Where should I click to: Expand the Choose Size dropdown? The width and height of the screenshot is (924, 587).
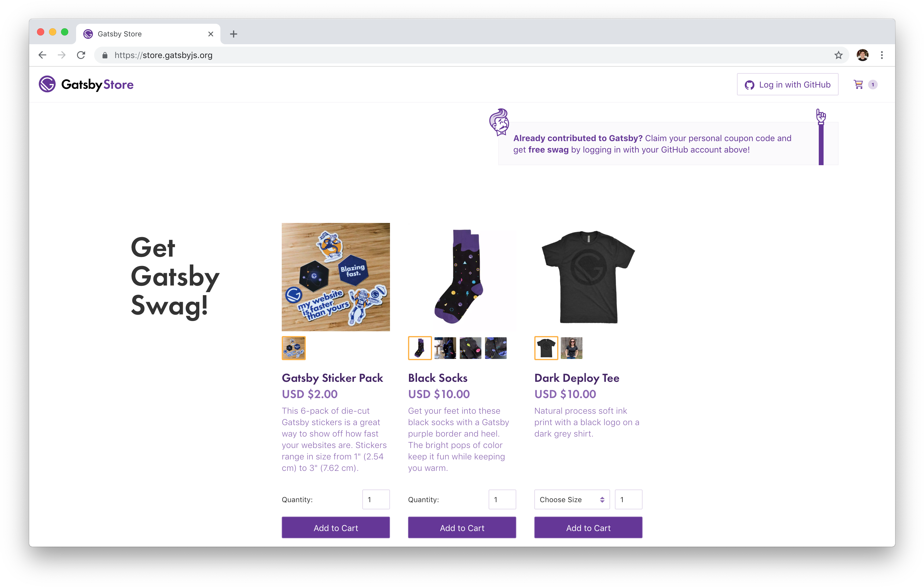pos(572,499)
